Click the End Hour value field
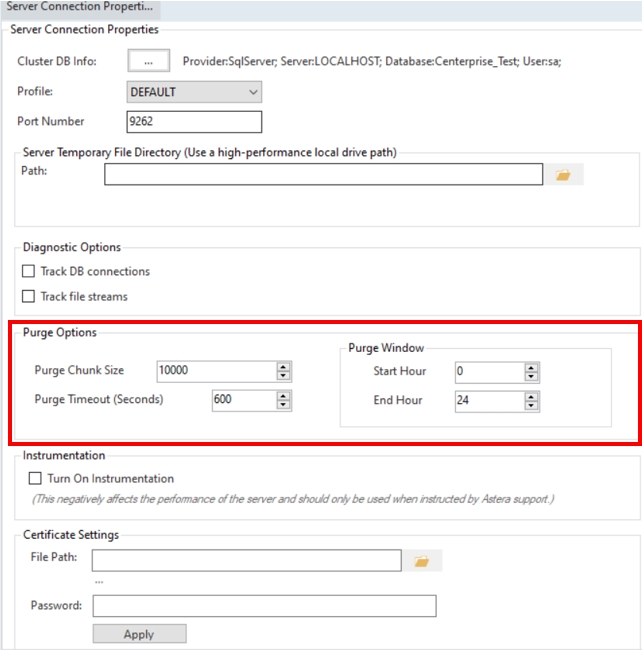Screen dimensions: 642x650 coord(490,401)
